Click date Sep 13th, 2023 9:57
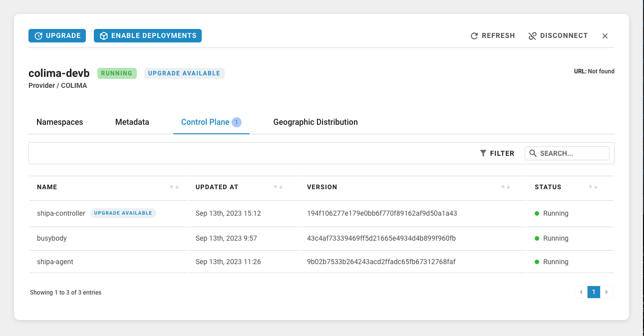644x336 pixels. (226, 238)
